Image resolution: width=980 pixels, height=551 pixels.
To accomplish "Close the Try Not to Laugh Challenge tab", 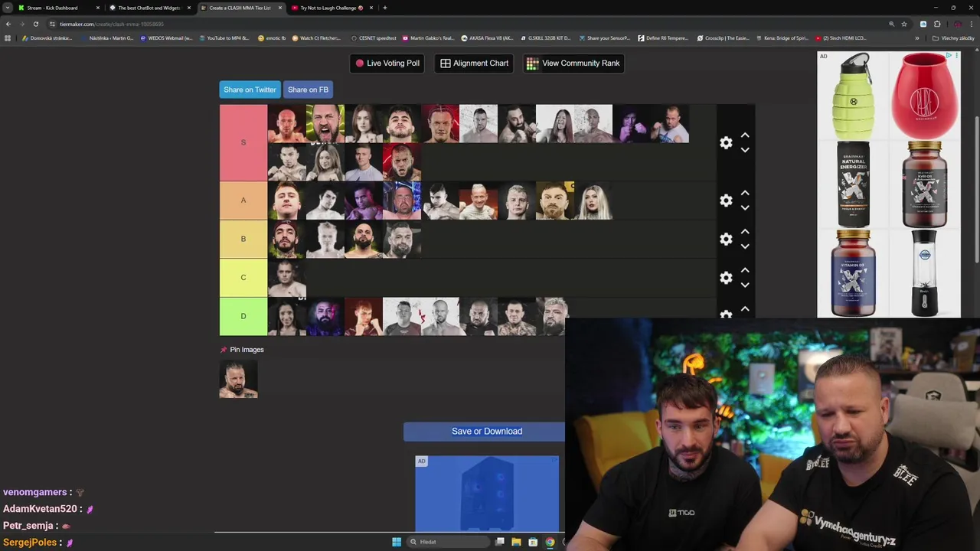I will tap(371, 8).
